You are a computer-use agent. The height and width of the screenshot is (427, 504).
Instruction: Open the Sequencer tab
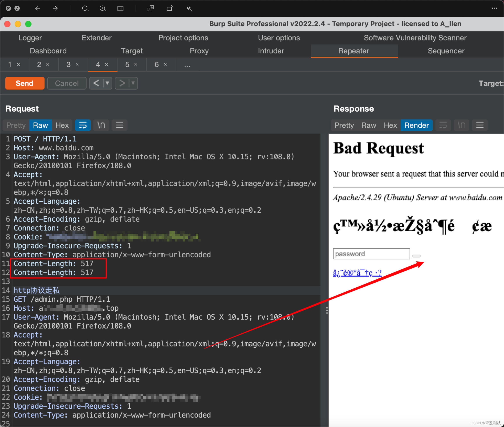tap(446, 51)
